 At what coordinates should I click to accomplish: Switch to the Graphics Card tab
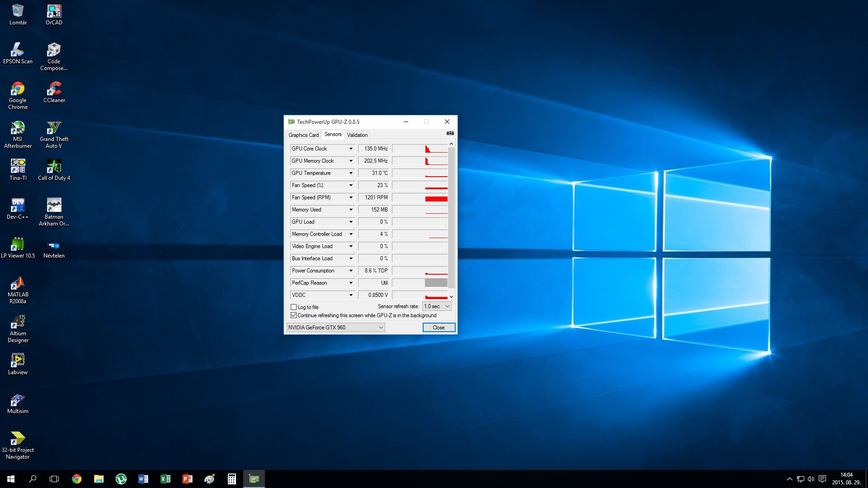[x=303, y=135]
